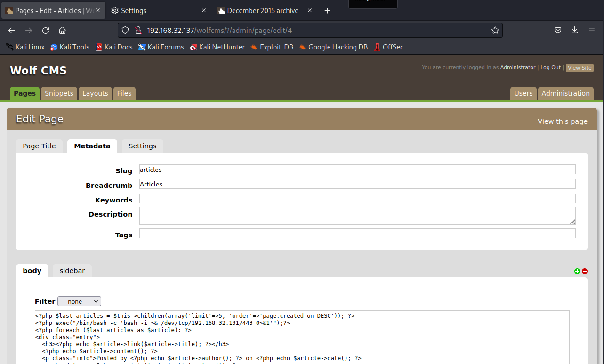Open the Kali Linux bookmark

[25, 47]
